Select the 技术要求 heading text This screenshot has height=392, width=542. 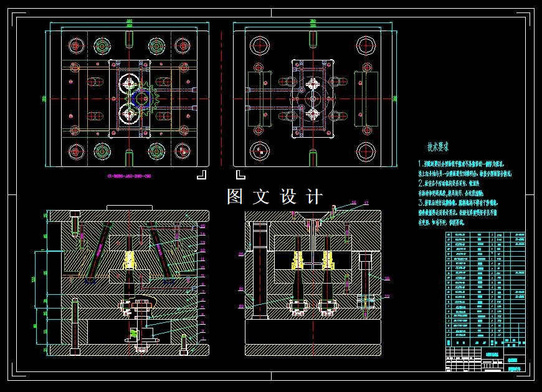click(x=438, y=147)
